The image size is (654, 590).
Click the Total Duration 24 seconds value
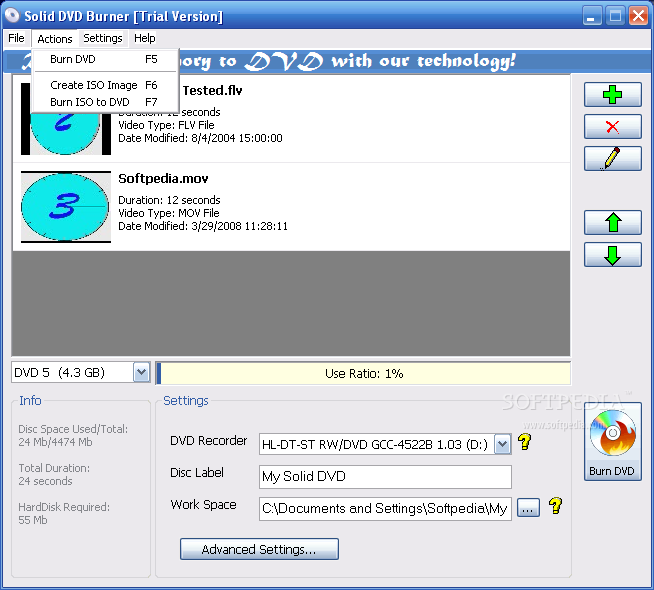pyautogui.click(x=45, y=481)
